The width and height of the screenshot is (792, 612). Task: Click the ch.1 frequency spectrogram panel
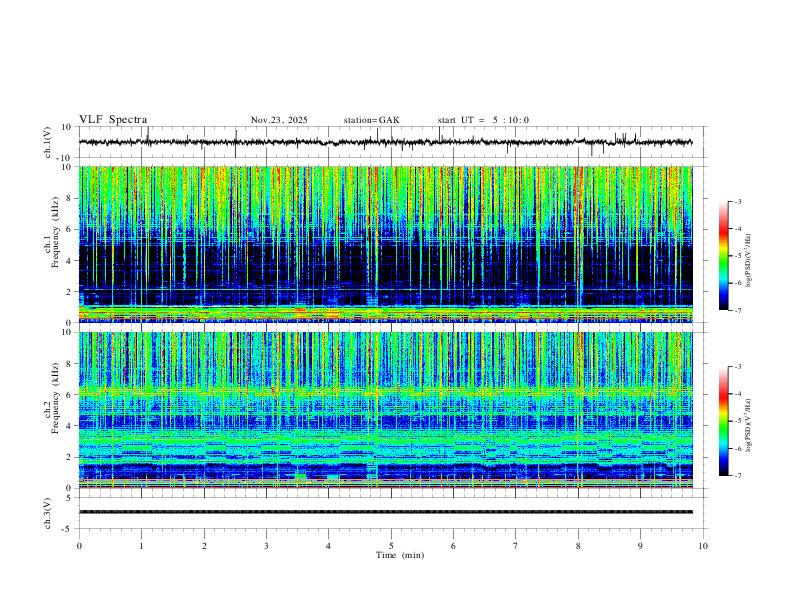coord(386,244)
